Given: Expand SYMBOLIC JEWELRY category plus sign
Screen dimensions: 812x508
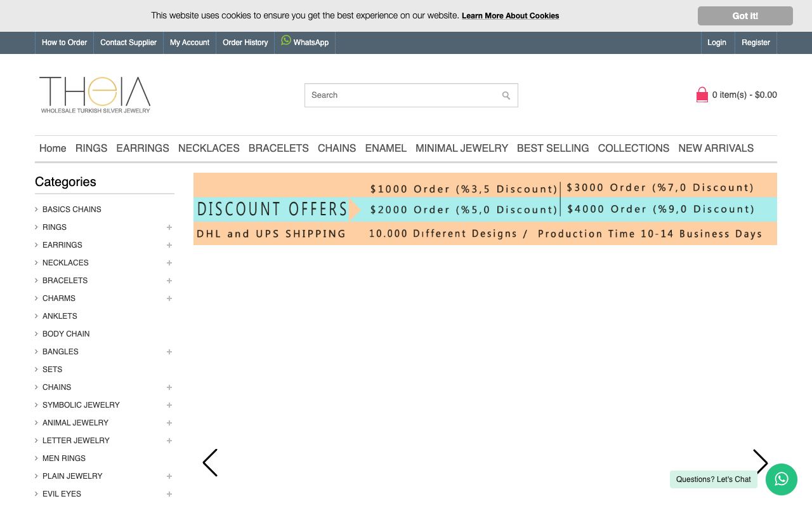Looking at the screenshot, I should pyautogui.click(x=169, y=405).
